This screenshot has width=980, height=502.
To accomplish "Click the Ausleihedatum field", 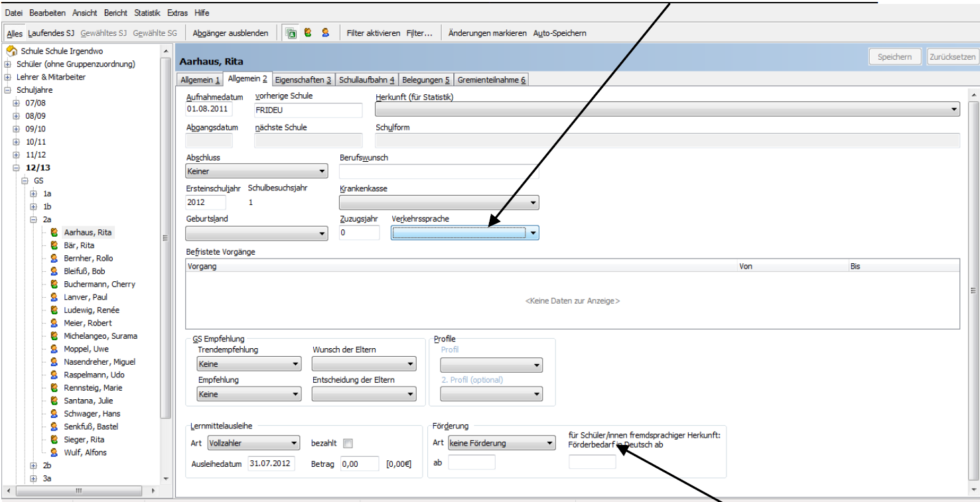I will click(271, 464).
